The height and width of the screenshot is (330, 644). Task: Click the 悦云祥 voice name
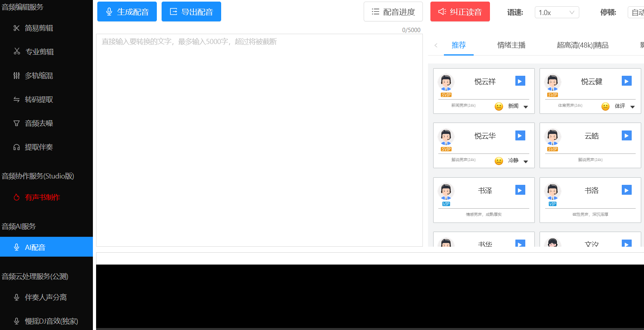click(485, 82)
